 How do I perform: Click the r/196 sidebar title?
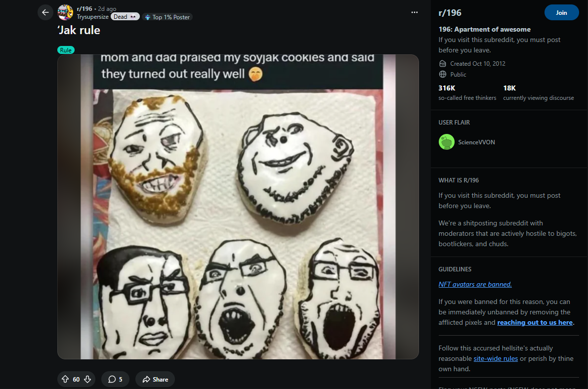tap(450, 13)
